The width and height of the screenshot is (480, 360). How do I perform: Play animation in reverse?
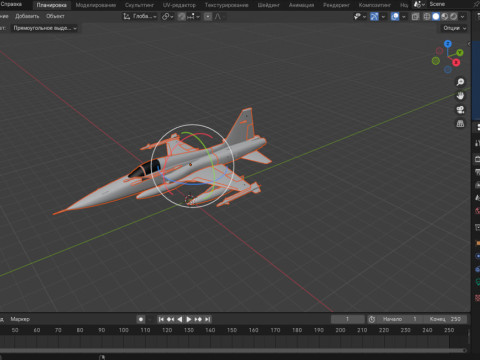tap(180, 319)
